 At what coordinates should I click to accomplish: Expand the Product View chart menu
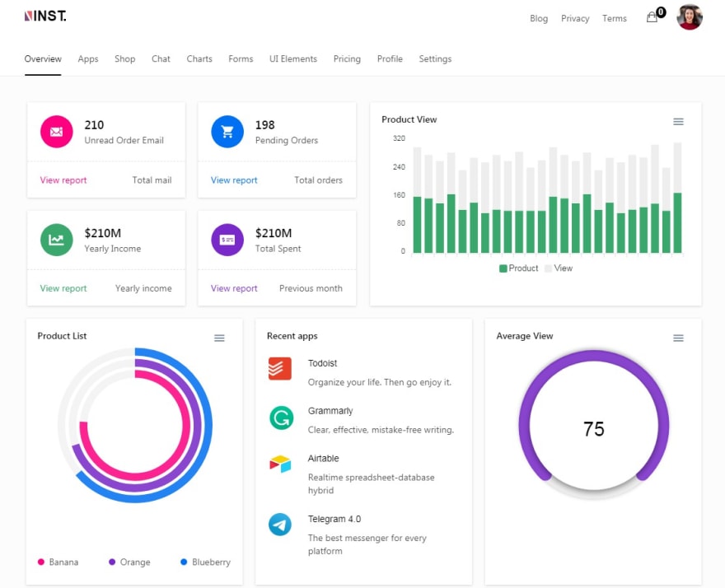point(678,122)
